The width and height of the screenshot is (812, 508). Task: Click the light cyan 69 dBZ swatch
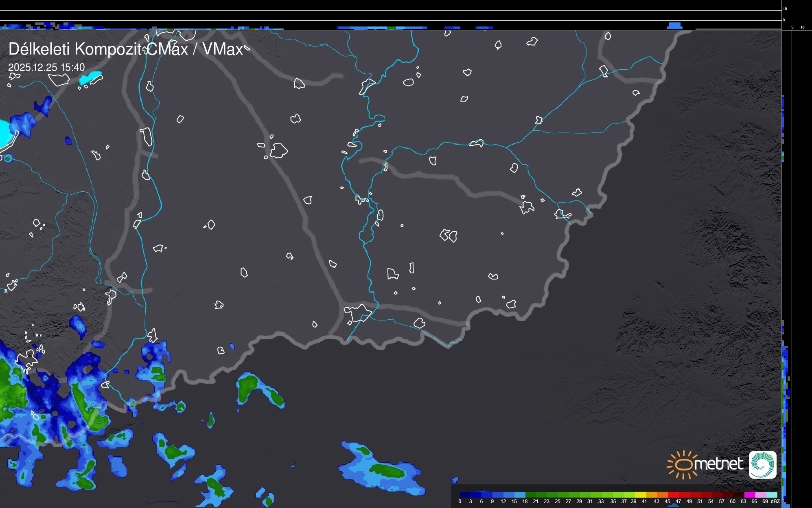(x=772, y=495)
